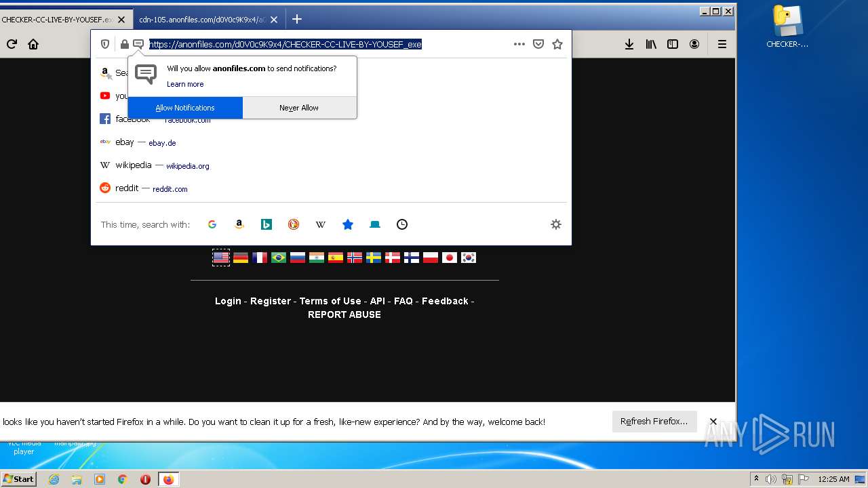Search this time with Google
Screen dimensions: 868x488
tap(212, 224)
